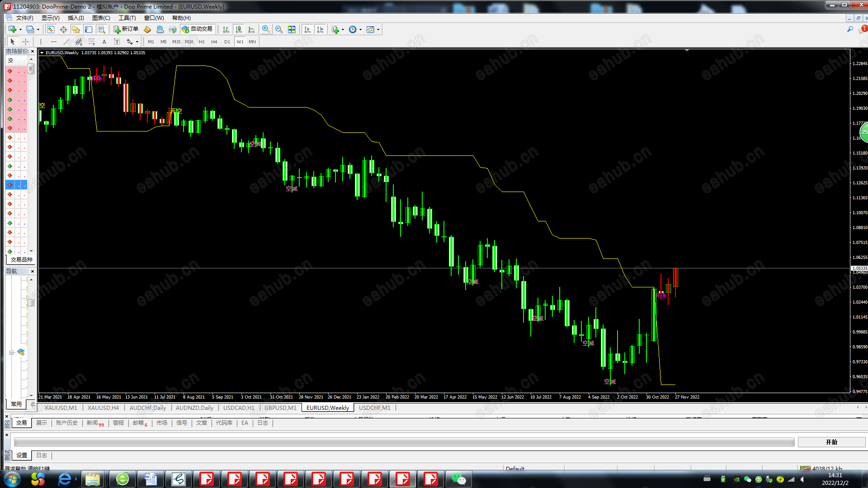
Task: Select the H4 timeframe
Action: pyautogui.click(x=214, y=42)
